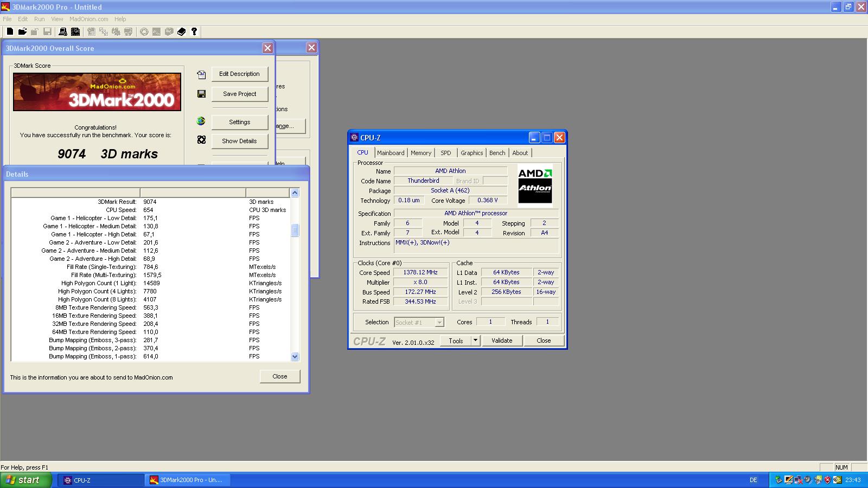Select the Bench tab in CPU-Z
Viewport: 868px width, 488px height.
[497, 153]
